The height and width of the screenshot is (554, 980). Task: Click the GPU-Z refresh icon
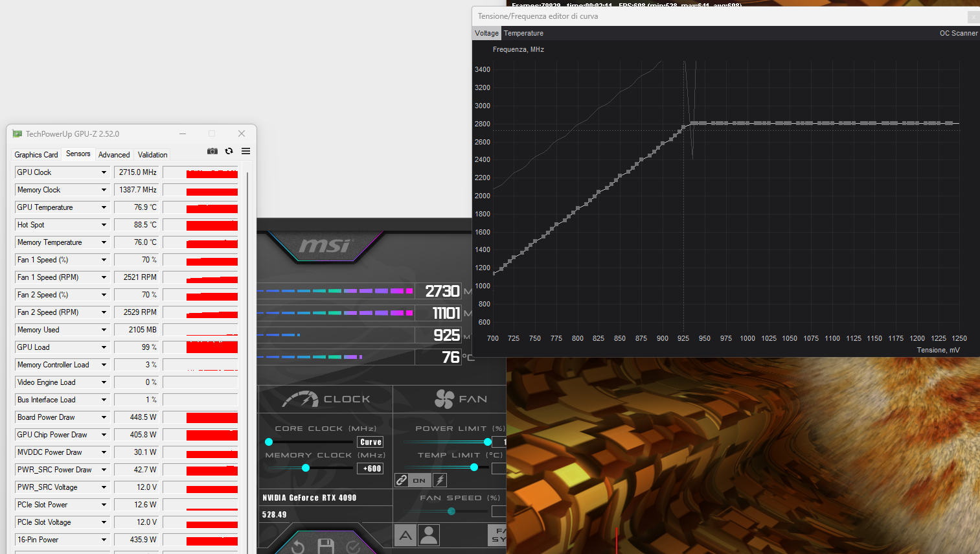tap(229, 151)
